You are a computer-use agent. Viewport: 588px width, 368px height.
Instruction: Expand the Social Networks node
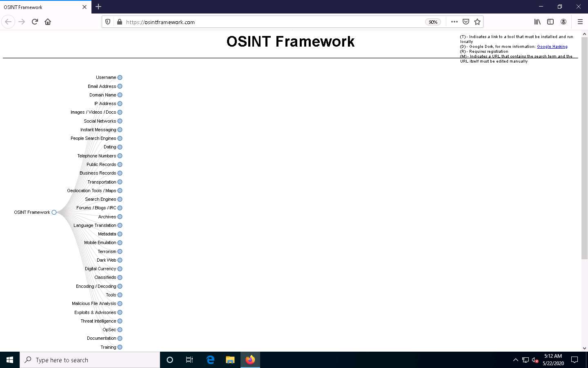(x=120, y=121)
